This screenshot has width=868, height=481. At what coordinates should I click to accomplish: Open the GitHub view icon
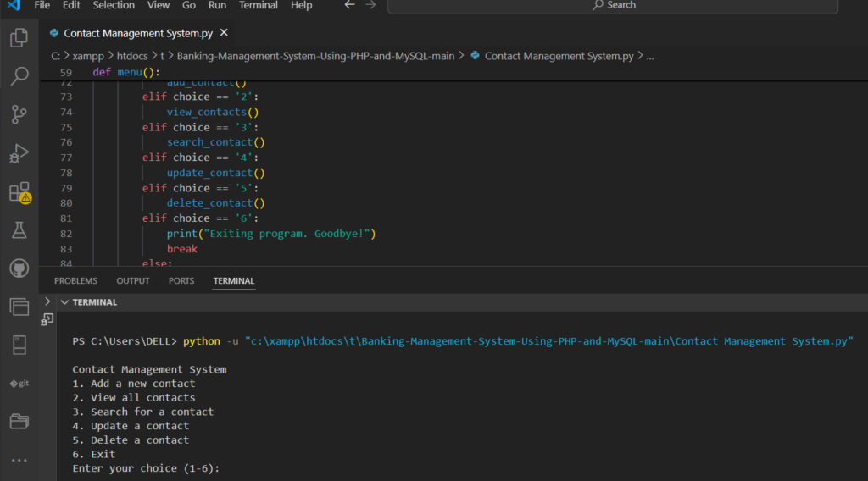pos(19,268)
